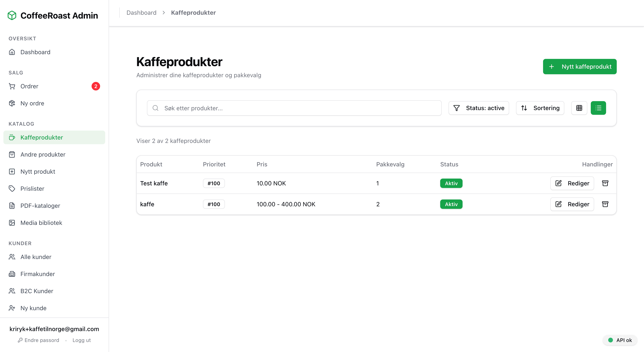
Task: Click the Ny ordre package icon
Action: coord(12,103)
